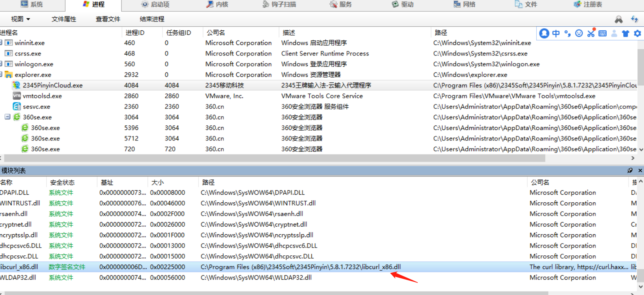Screen dimensions: 644x295
Task: Select the rsaenh.dll module row
Action: click(318, 214)
